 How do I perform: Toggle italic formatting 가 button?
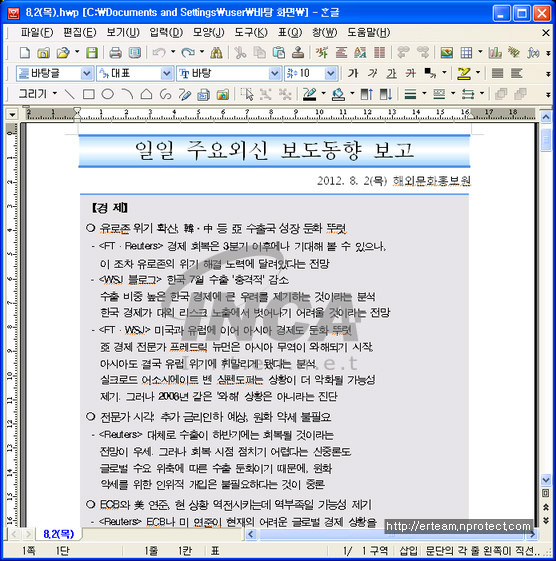tap(372, 74)
